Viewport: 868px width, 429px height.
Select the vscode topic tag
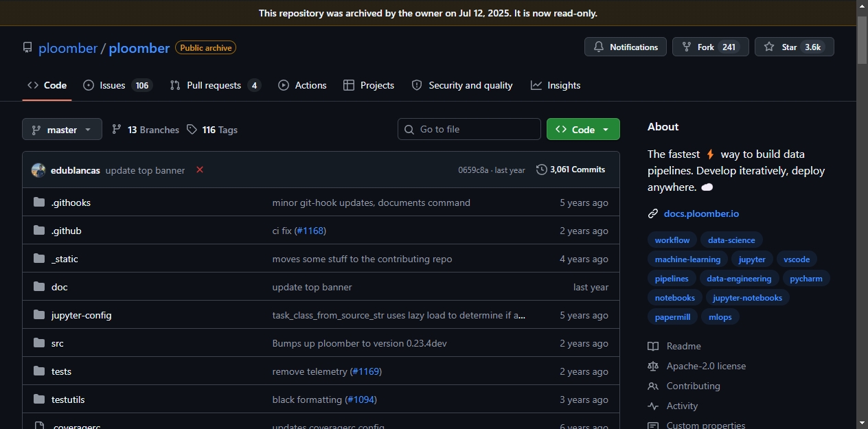797,259
